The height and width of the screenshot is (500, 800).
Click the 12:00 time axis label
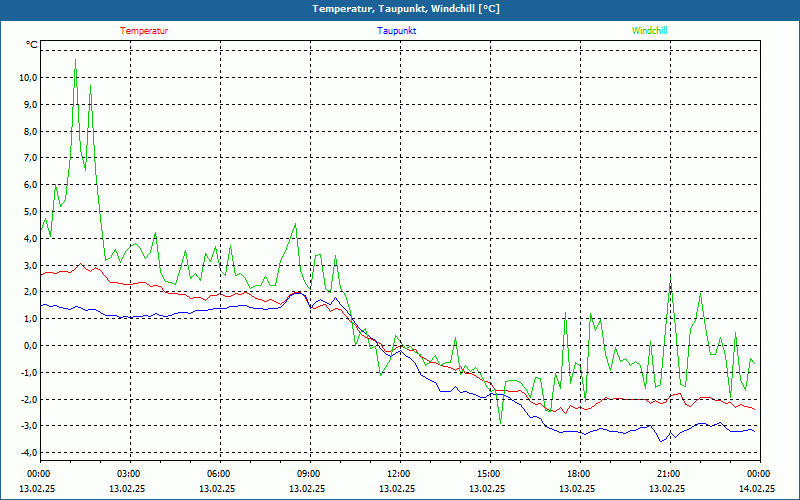click(398, 474)
